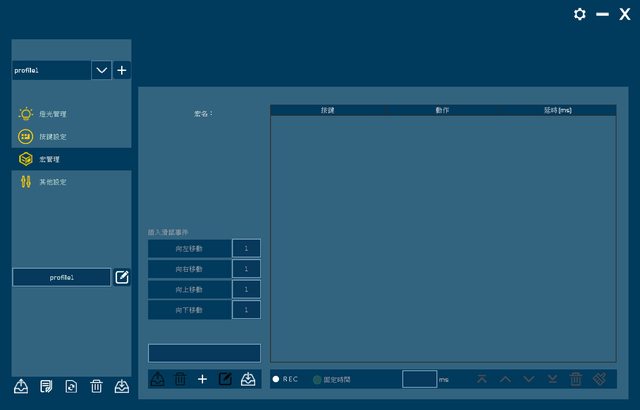Expand the profile1 dropdown arrow
The width and height of the screenshot is (640, 410).
point(101,70)
